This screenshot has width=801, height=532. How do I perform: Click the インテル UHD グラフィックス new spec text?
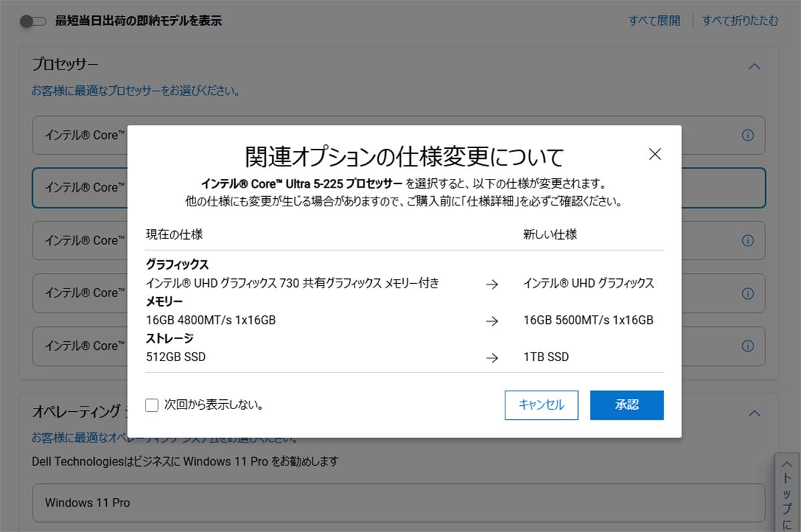589,283
